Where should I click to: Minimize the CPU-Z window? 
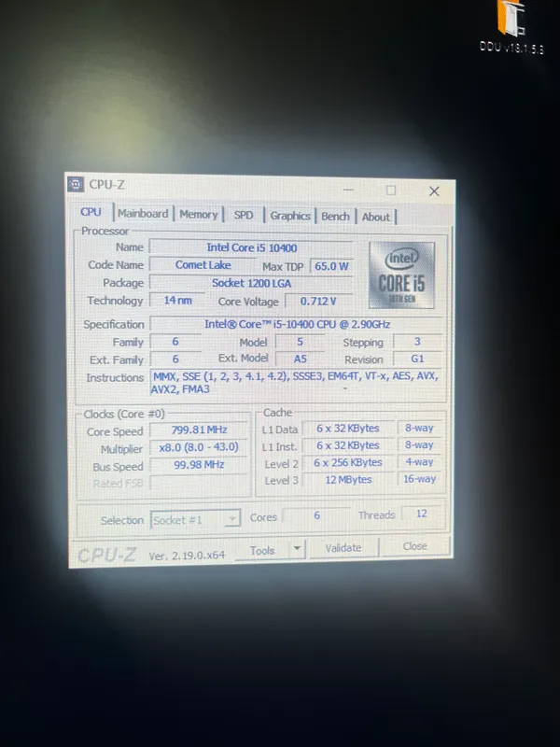pos(348,190)
